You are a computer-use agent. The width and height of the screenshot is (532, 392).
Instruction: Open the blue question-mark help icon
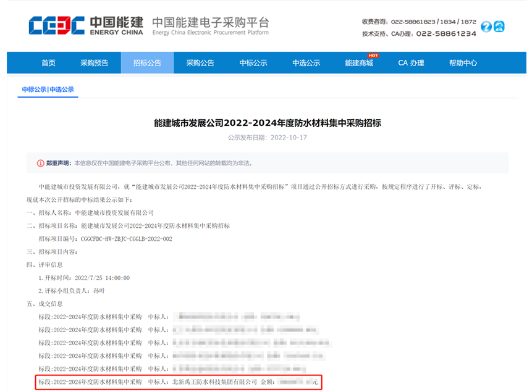pyautogui.click(x=486, y=27)
